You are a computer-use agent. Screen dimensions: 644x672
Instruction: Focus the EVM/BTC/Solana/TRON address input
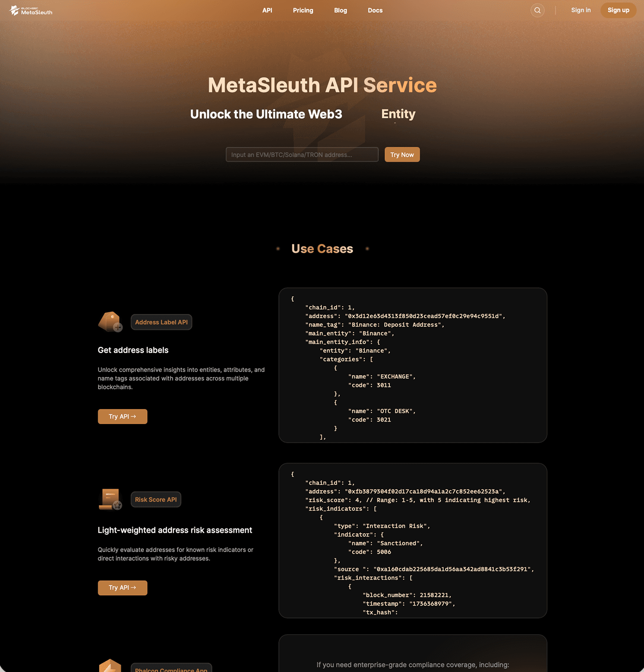point(302,155)
